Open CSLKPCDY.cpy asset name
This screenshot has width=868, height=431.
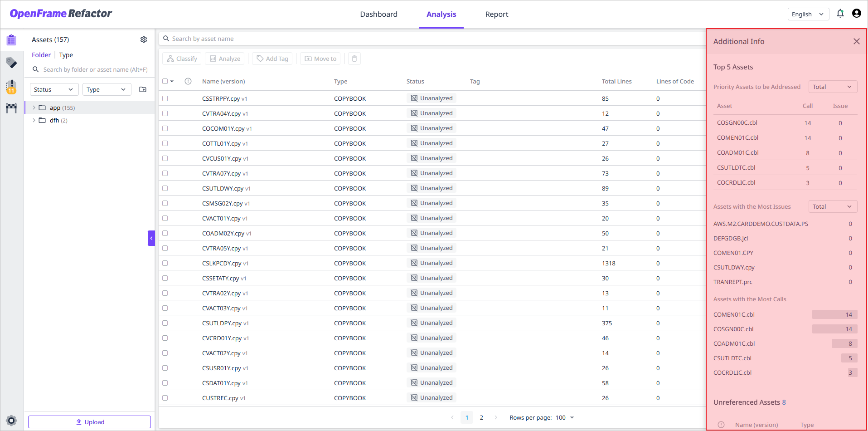(222, 263)
